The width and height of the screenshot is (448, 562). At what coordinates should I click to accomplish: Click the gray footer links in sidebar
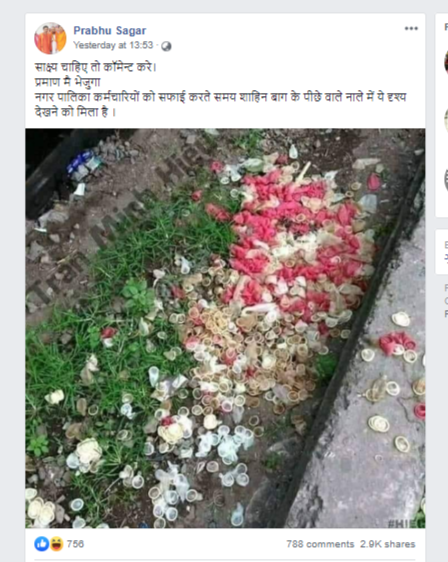pyautogui.click(x=446, y=300)
